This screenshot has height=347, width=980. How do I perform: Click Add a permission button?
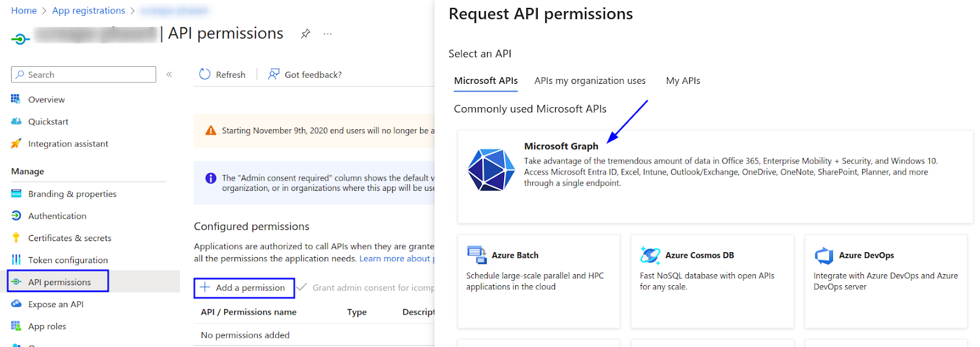pyautogui.click(x=244, y=288)
